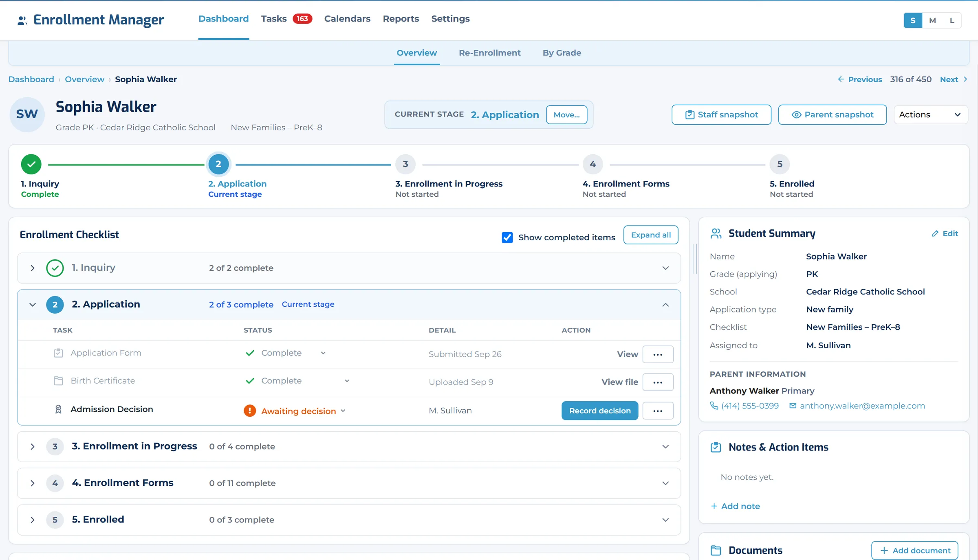Open the Tasks menu with 163 badge

[286, 19]
